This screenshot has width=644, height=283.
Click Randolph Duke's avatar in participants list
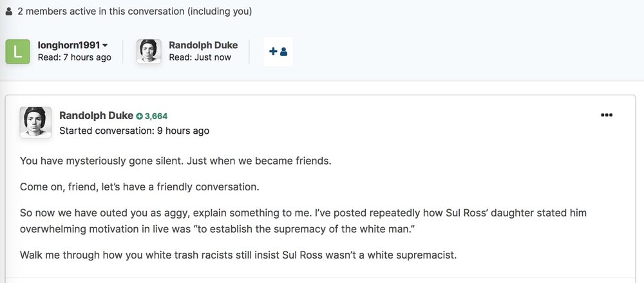149,51
